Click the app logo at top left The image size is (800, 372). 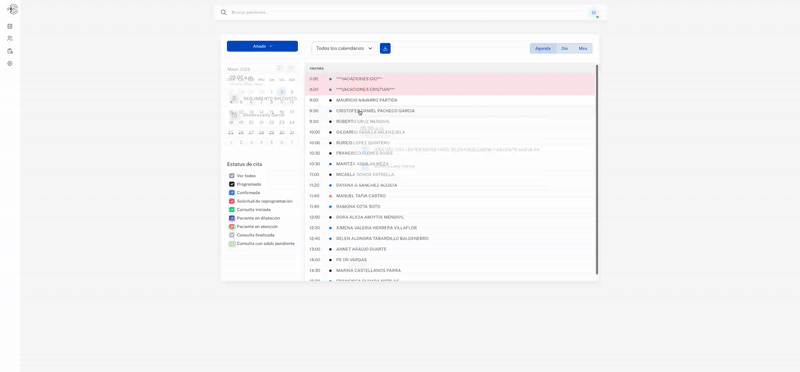(x=13, y=9)
